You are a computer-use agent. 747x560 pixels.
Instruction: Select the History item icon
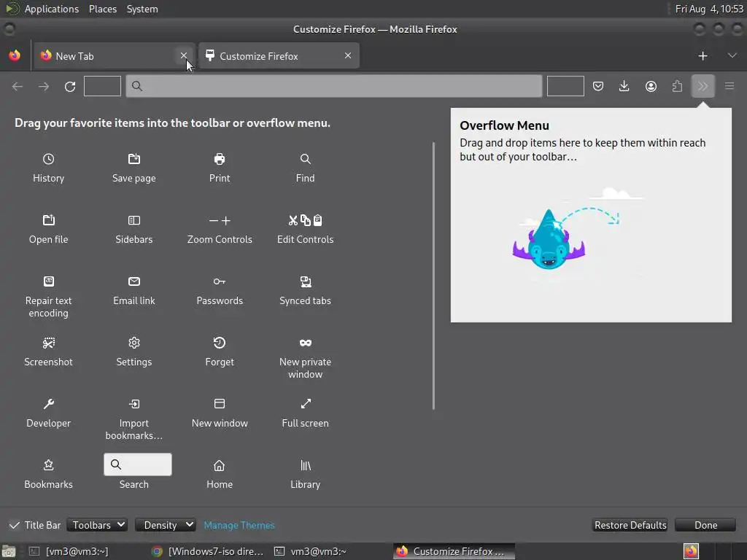click(x=49, y=159)
